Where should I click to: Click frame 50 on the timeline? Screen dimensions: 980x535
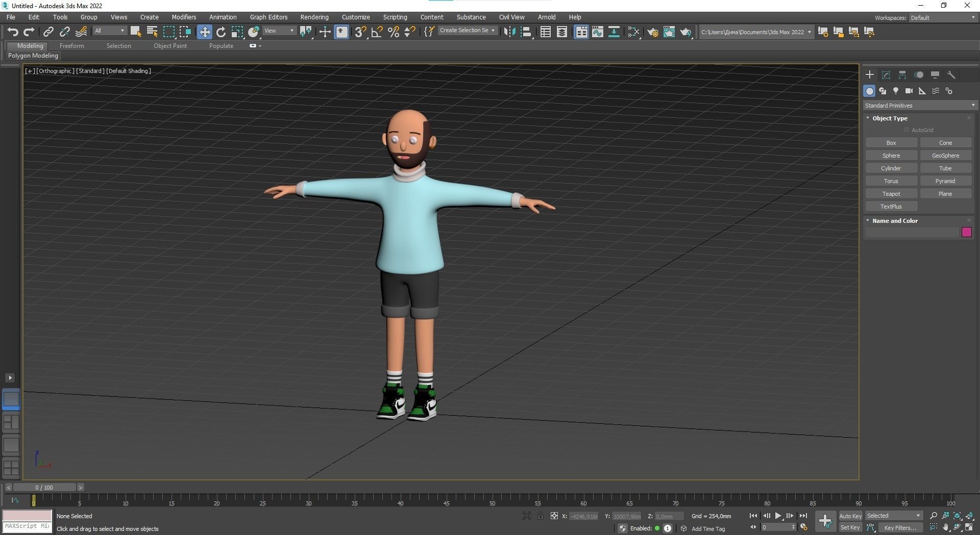tap(493, 501)
